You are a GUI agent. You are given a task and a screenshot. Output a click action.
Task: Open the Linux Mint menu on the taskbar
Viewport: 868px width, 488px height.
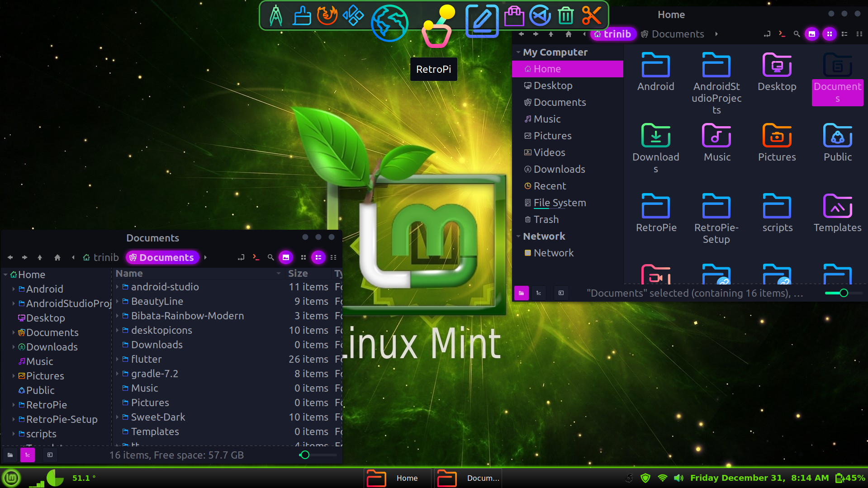[11, 478]
